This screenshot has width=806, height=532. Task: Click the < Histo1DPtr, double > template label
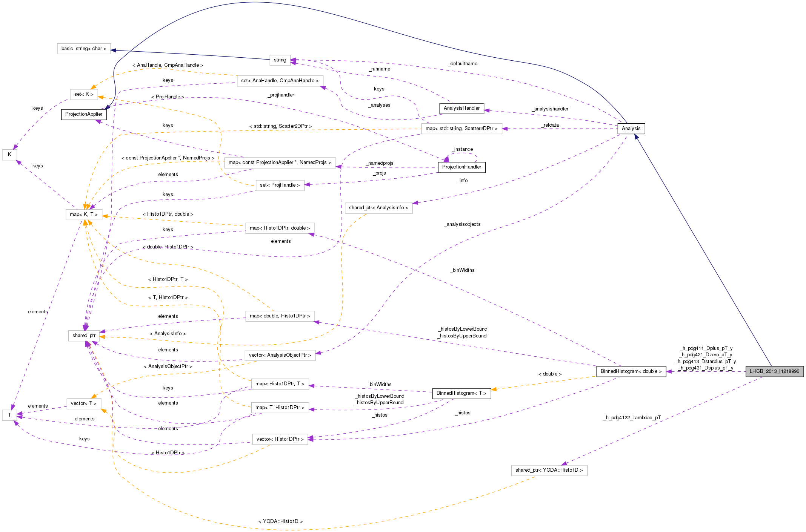pyautogui.click(x=168, y=214)
